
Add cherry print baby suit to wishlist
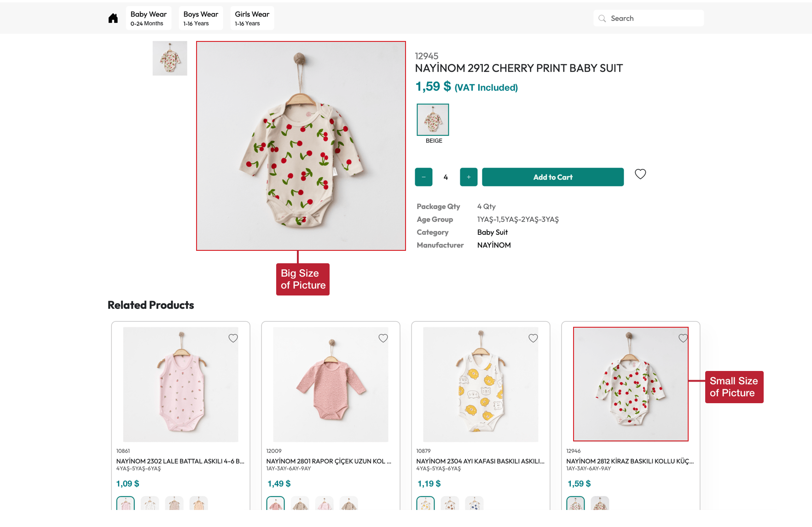pyautogui.click(x=640, y=174)
